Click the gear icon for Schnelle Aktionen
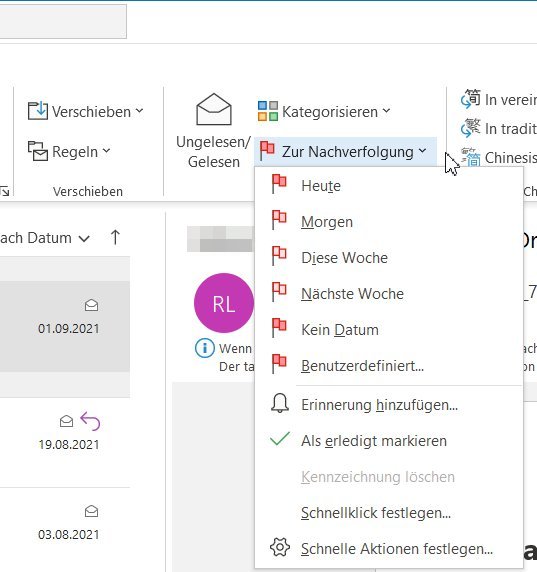537x572 pixels. (280, 547)
